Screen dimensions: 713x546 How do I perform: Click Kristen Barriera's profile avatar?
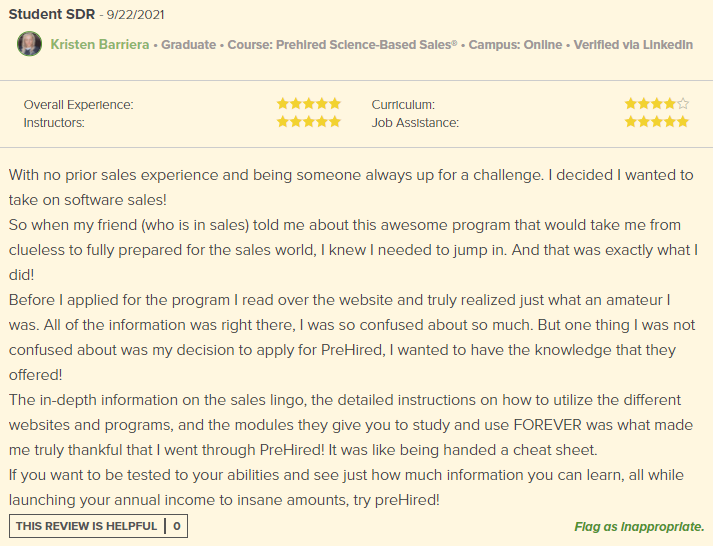pos(30,44)
